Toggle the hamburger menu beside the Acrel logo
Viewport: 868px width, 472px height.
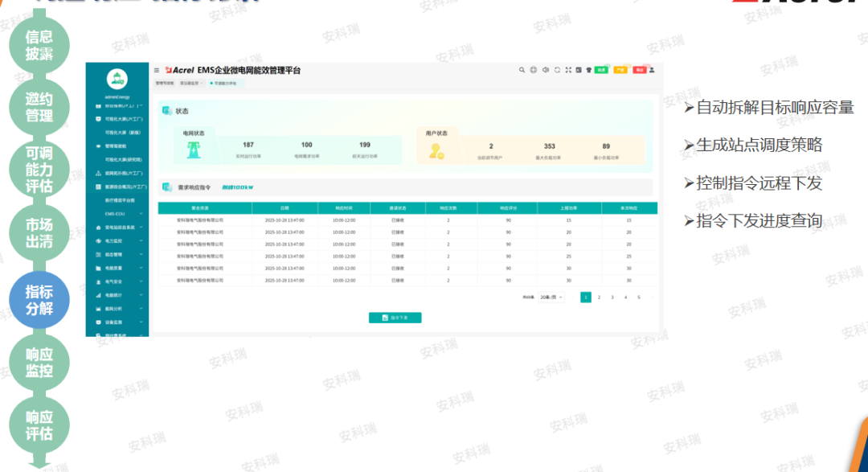[157, 70]
